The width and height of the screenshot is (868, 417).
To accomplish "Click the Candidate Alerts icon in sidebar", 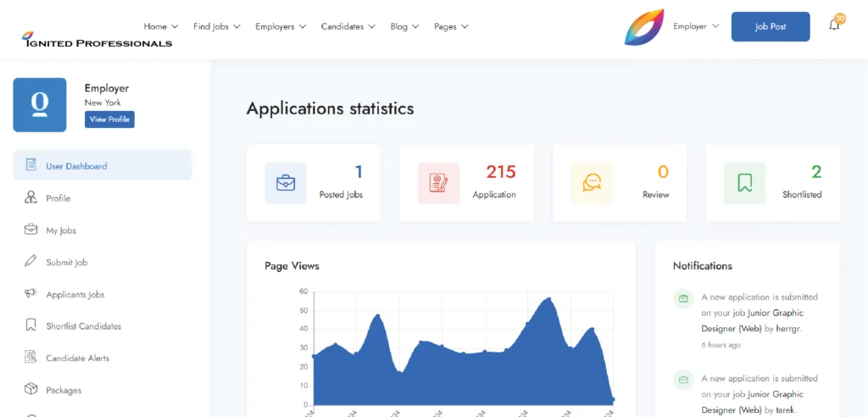I will click(31, 358).
